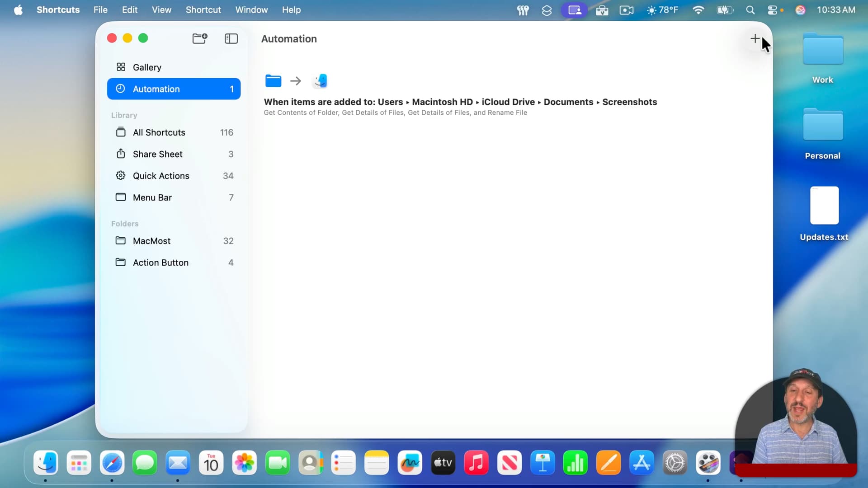Click the Spotlight search icon
The height and width of the screenshot is (488, 868).
750,10
